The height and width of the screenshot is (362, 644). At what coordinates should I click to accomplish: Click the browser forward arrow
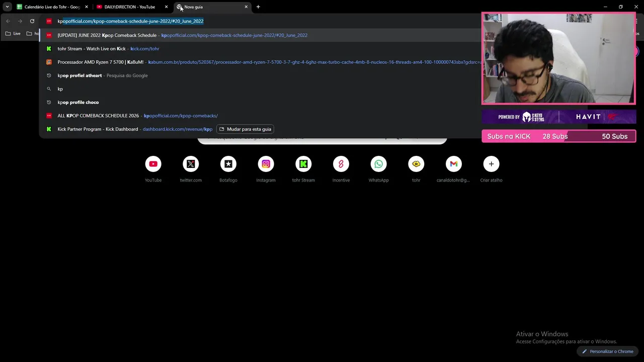(x=20, y=21)
